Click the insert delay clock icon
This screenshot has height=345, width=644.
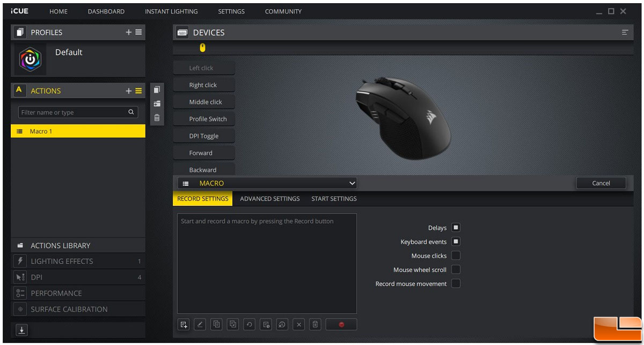click(x=266, y=324)
